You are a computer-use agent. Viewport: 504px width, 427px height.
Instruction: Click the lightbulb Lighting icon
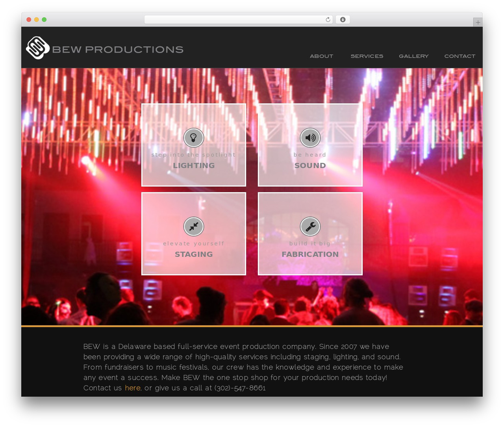(194, 138)
